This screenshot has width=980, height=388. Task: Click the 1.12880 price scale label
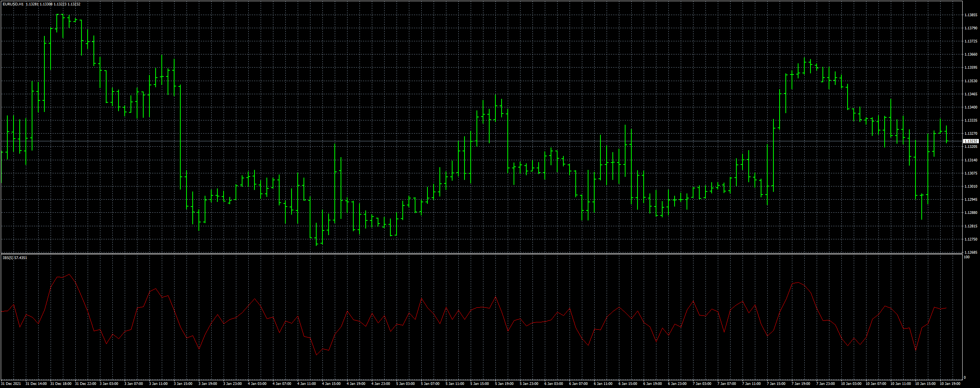tap(971, 213)
